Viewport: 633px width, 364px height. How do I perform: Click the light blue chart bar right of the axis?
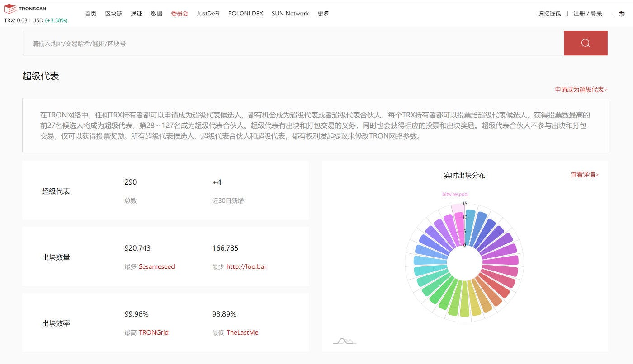click(470, 228)
